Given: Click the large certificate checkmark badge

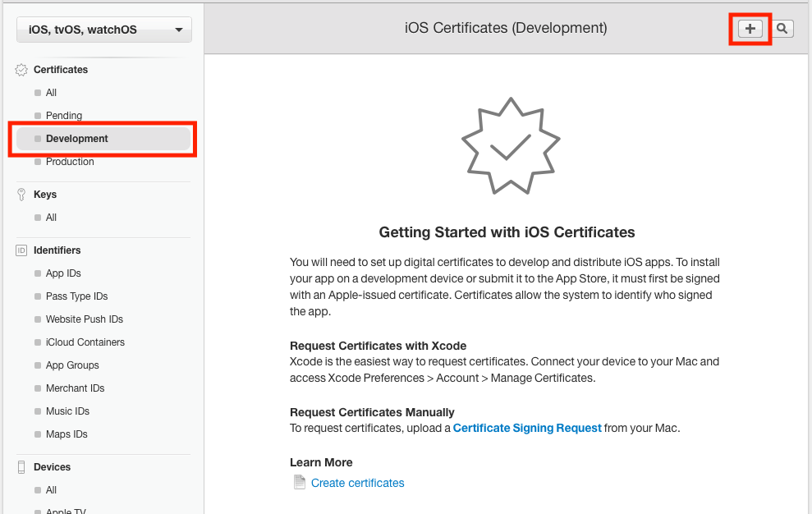Looking at the screenshot, I should pos(511,146).
